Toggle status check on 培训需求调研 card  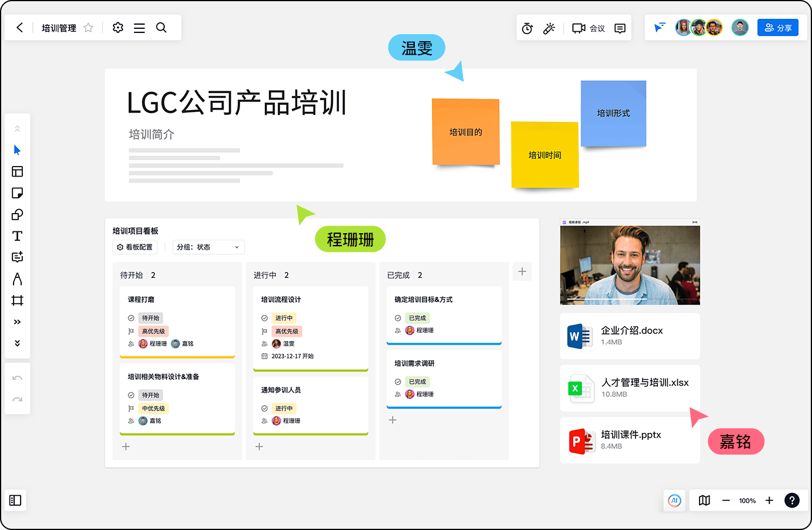pyautogui.click(x=398, y=382)
